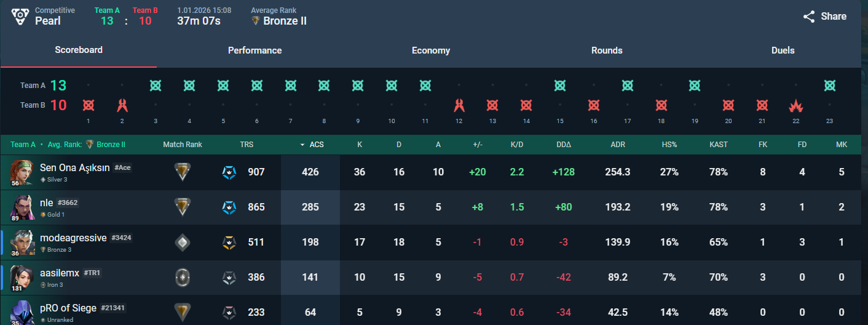Click nle agent avatar thumbnail
Screen dimensions: 868x325
(x=22, y=207)
